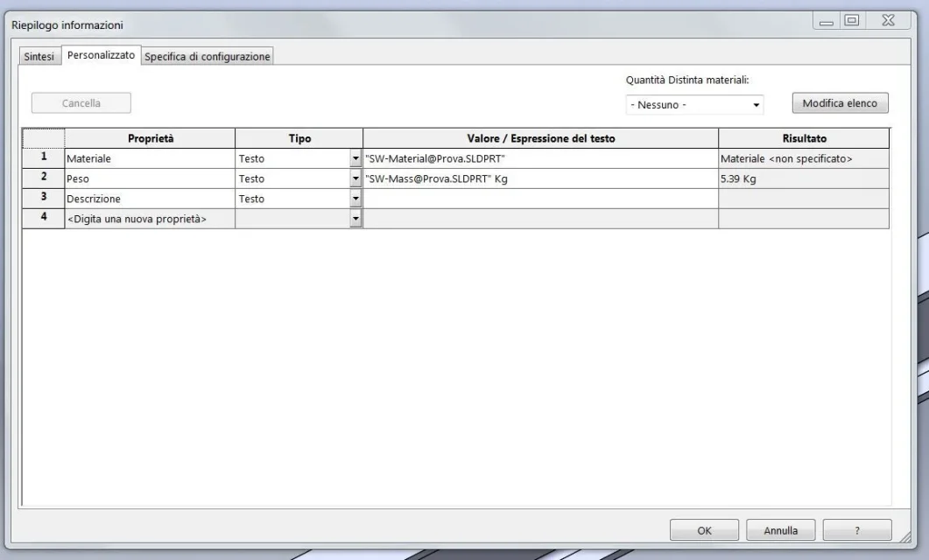Expand the Tipo dropdown for Peso row
Viewport: 929px width, 560px height.
pos(355,178)
